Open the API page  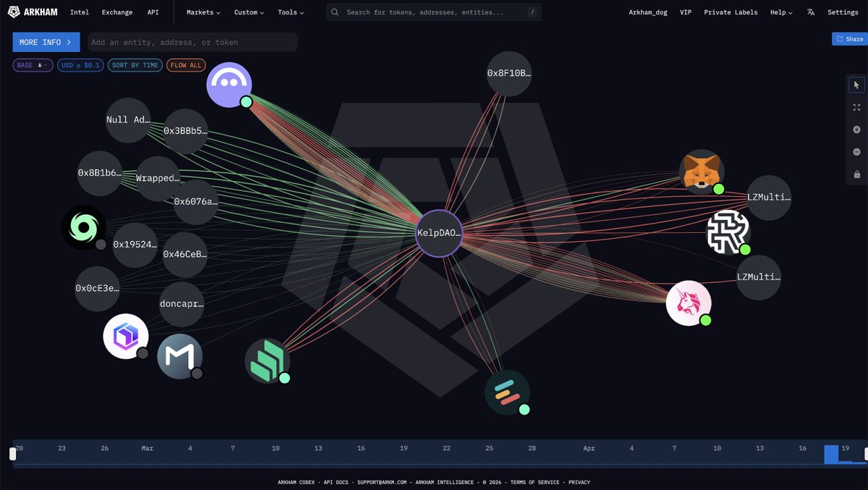point(153,12)
